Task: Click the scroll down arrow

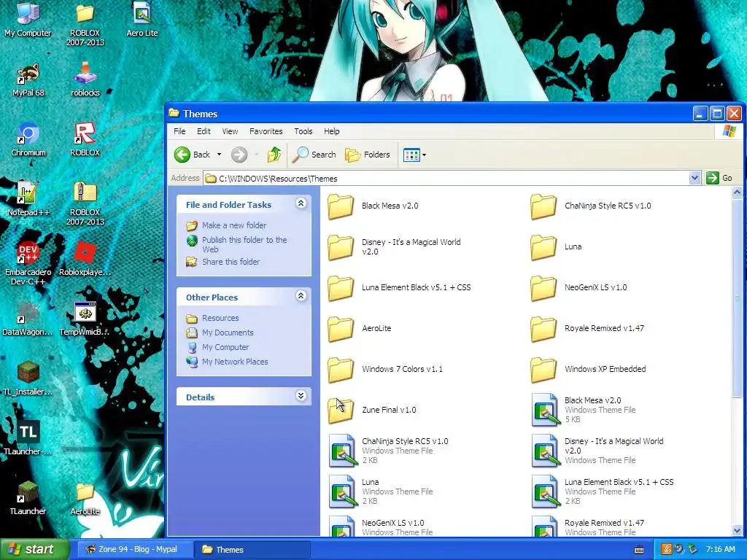Action: pos(737,530)
